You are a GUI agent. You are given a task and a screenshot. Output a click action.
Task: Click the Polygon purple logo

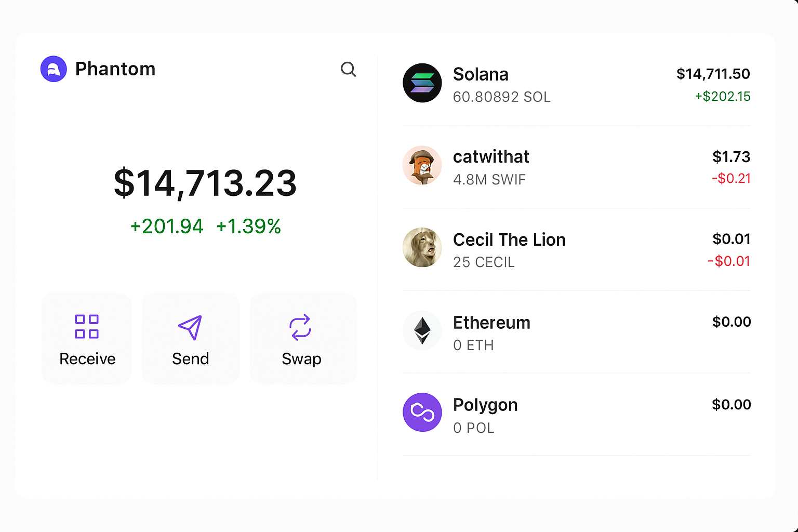click(x=422, y=412)
